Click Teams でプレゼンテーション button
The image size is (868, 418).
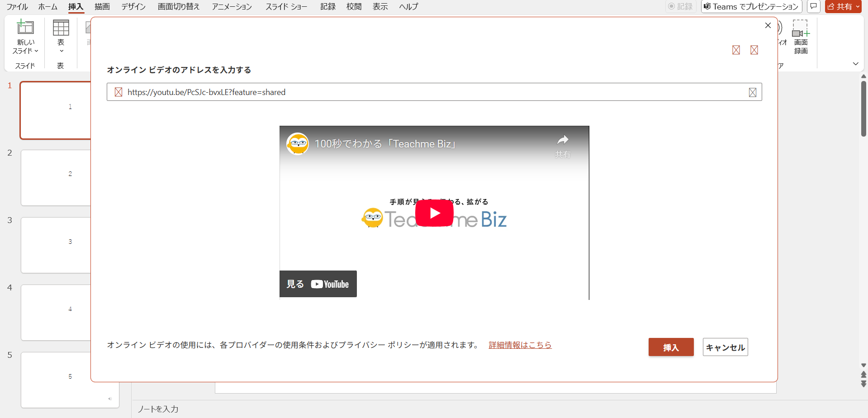(x=751, y=6)
